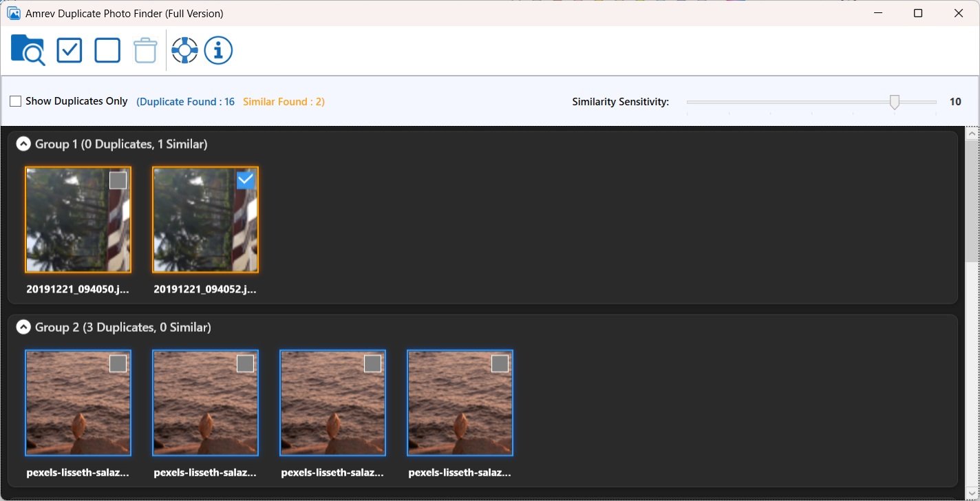Check the first pexels-lisseth-salaz thumbnail's selection box

tap(118, 363)
